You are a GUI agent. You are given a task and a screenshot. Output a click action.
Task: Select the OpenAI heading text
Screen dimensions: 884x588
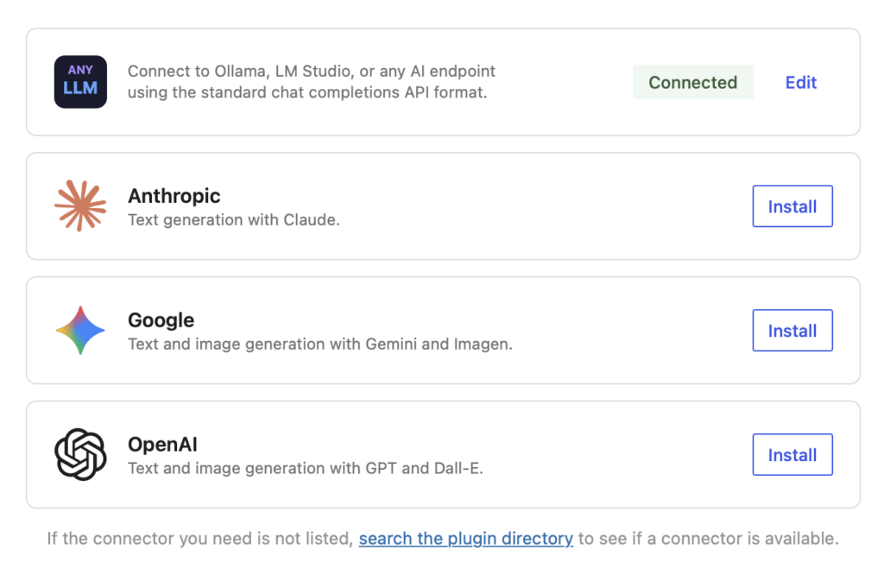click(162, 445)
